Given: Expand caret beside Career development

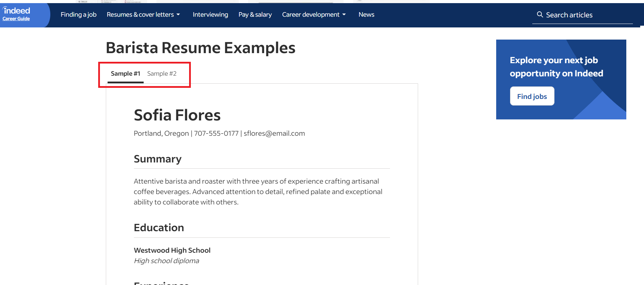Looking at the screenshot, I should coord(344,15).
